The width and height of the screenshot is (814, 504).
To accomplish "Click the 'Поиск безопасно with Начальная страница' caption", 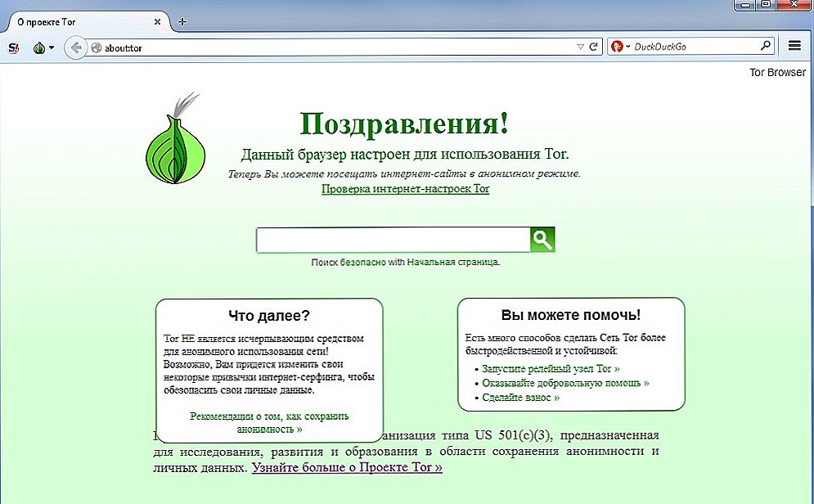I will tap(406, 262).
